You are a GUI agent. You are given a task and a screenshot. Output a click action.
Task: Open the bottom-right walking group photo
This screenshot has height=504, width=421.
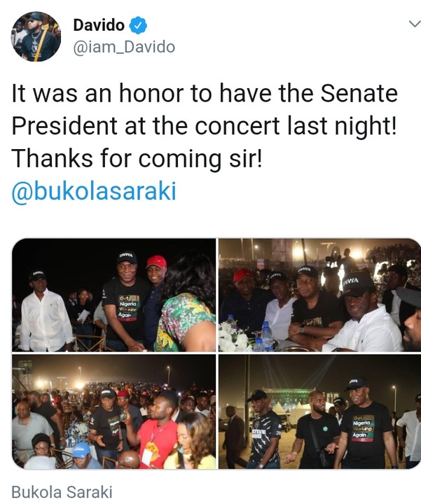(319, 411)
